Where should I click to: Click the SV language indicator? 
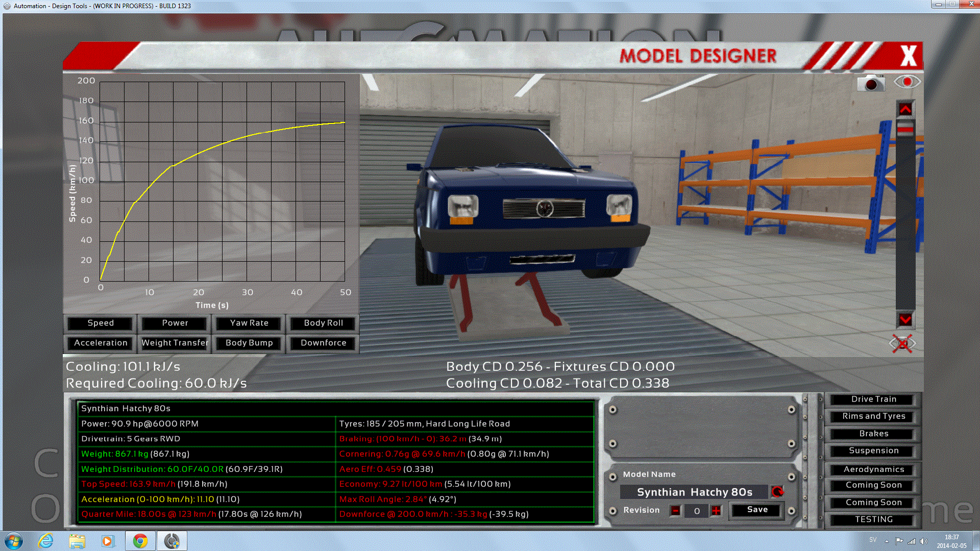pos(873,540)
